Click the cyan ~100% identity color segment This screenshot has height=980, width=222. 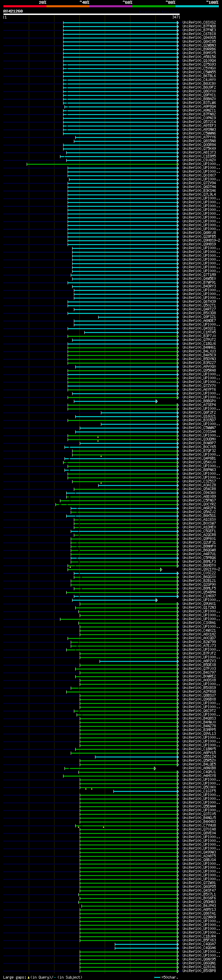pos(197,6)
